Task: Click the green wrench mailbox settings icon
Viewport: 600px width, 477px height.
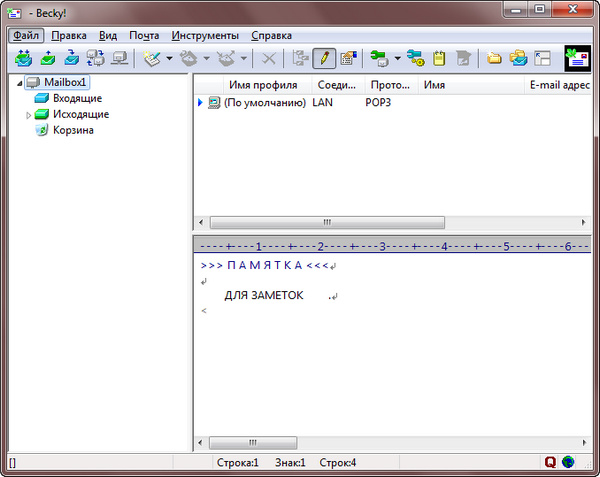Action: (379, 59)
